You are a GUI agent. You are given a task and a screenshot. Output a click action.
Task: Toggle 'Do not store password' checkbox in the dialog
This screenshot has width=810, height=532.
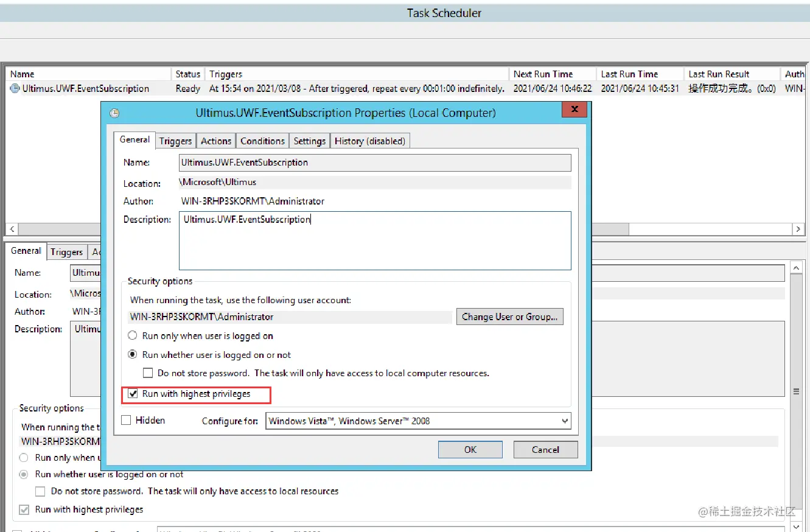[x=147, y=373]
